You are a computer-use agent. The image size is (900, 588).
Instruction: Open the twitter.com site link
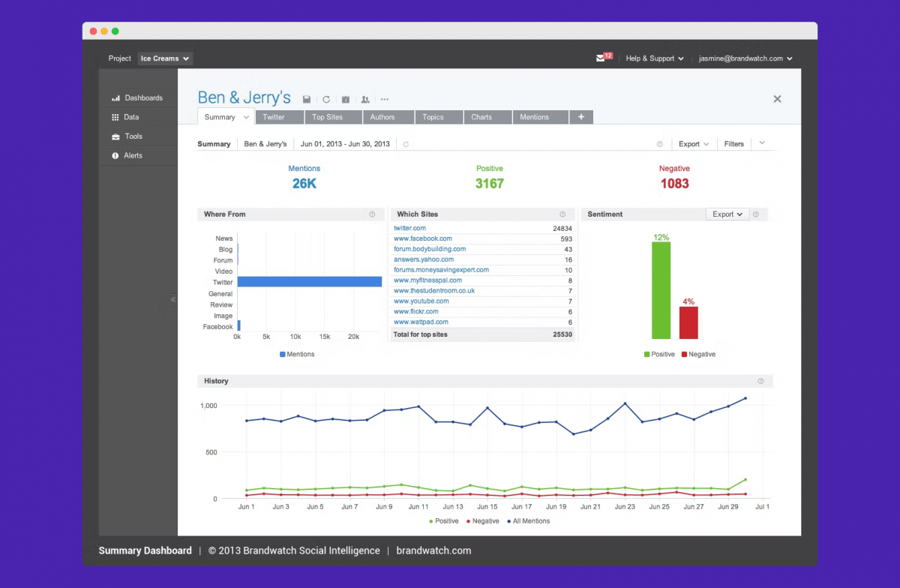pos(409,228)
